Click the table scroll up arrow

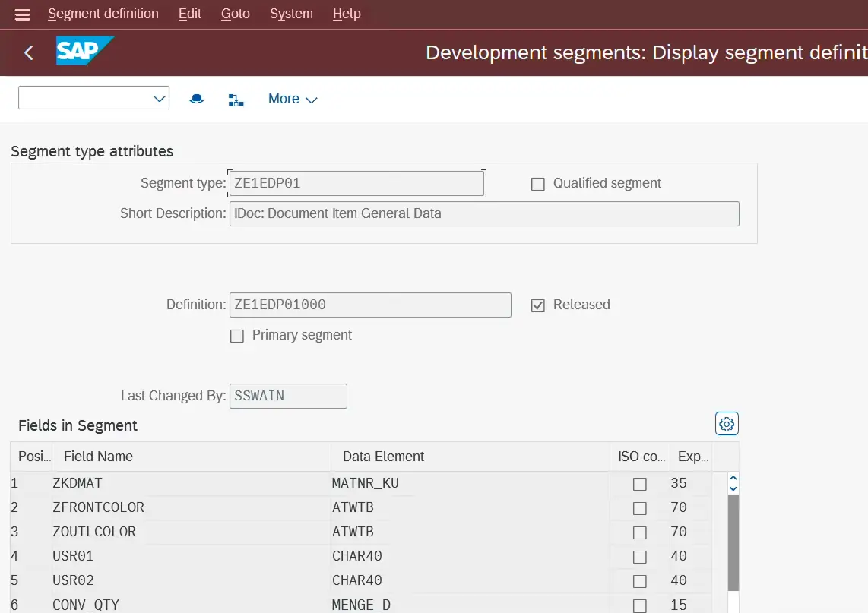[x=733, y=479]
